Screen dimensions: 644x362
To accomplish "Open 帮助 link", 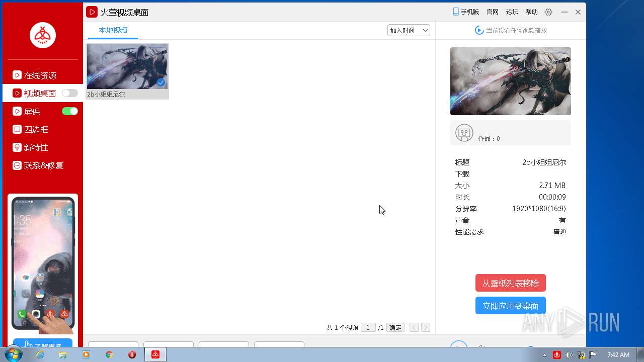I will tap(531, 12).
